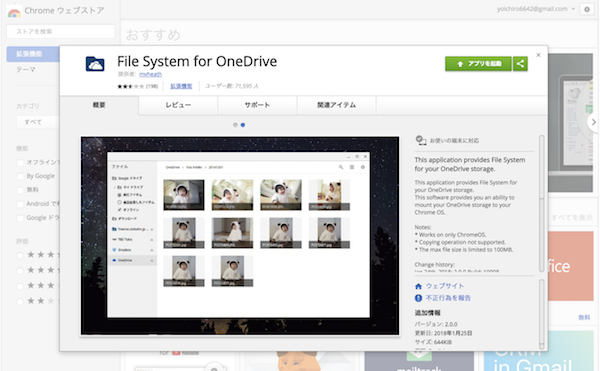Click すべてを表示 link behind dialog

[572, 218]
